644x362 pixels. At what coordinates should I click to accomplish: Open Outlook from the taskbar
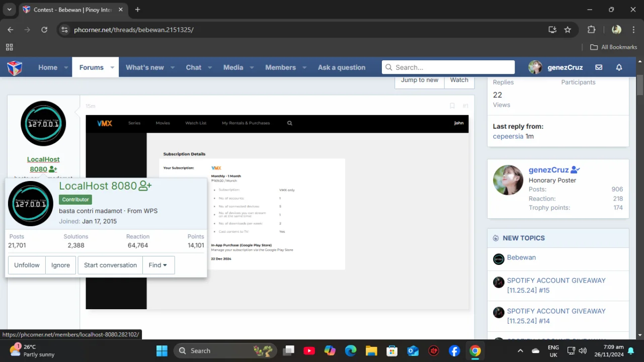click(413, 351)
